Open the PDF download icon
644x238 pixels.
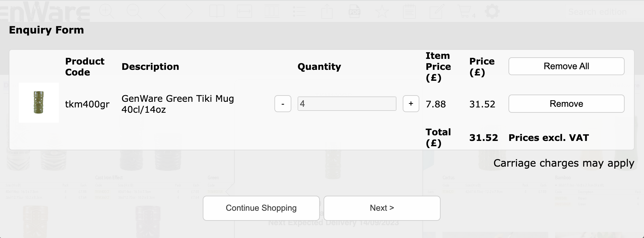354,12
